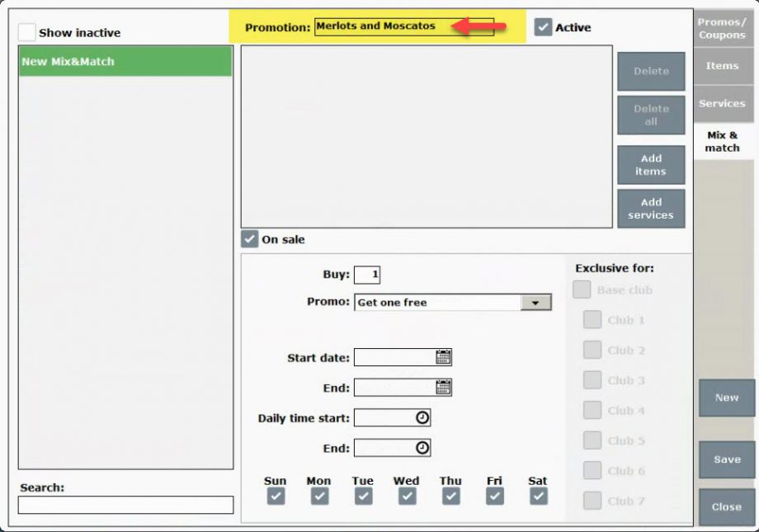759x532 pixels.
Task: Switch to the Services tab
Action: tap(722, 103)
